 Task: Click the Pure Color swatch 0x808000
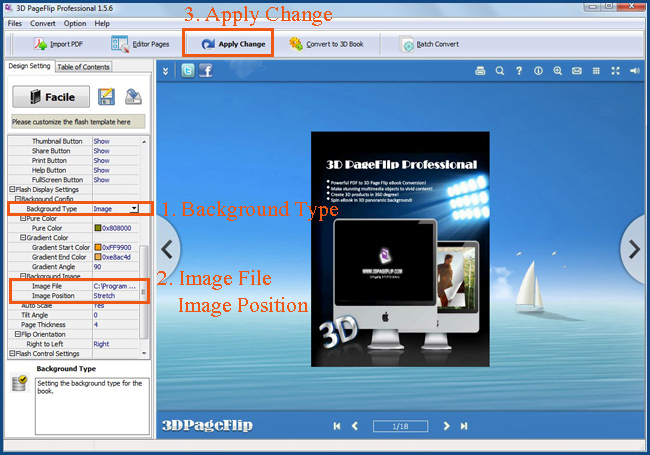[98, 228]
